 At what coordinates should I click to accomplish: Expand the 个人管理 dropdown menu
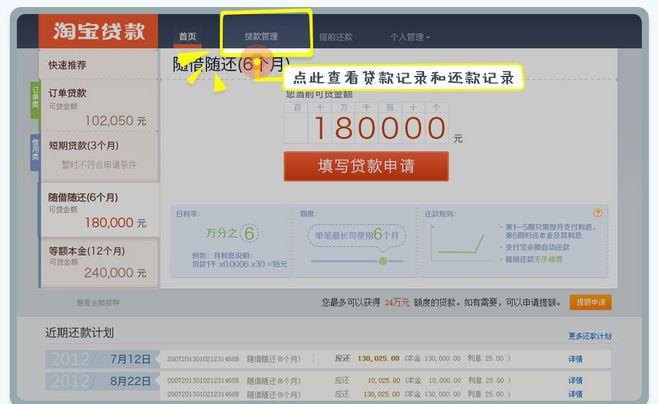[410, 37]
